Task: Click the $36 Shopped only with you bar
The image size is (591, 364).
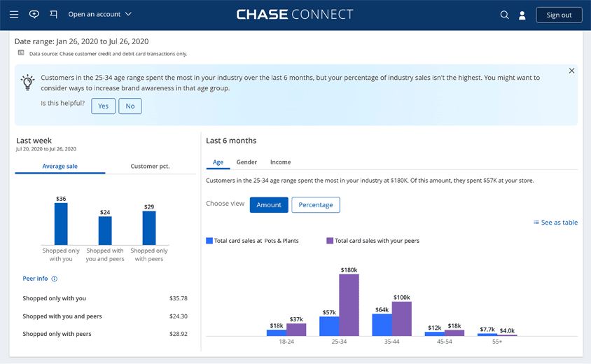Action: (x=61, y=224)
